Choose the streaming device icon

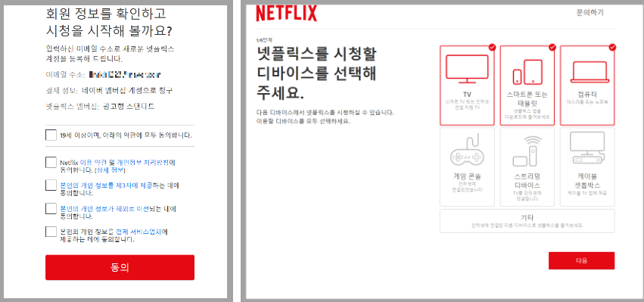point(526,151)
